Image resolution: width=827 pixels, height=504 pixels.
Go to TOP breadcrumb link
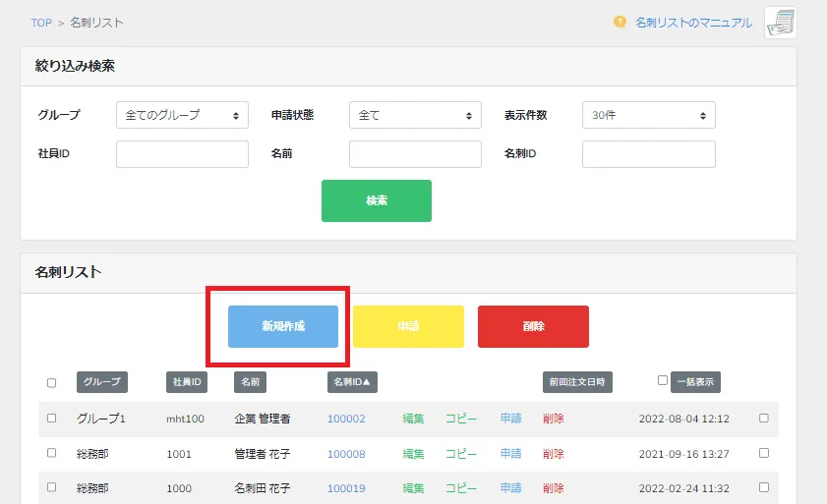click(x=41, y=23)
